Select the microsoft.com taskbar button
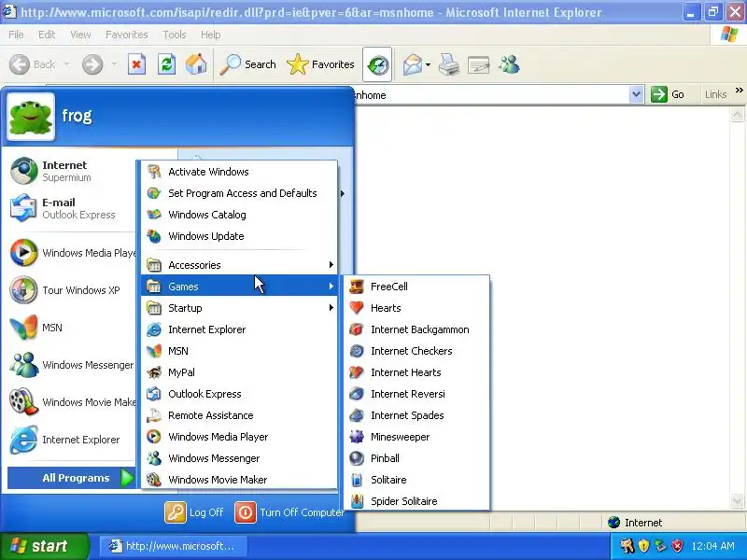Viewport: 747px width, 560px height. coord(174,546)
